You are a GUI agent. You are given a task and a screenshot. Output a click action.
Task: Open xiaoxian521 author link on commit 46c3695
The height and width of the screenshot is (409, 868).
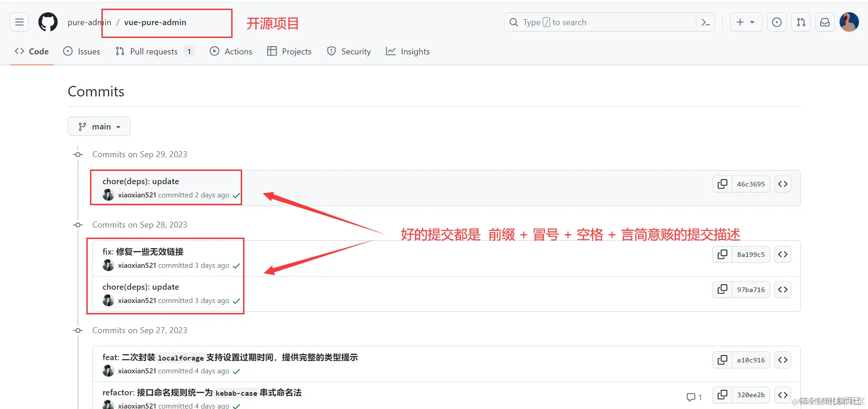[x=137, y=195]
